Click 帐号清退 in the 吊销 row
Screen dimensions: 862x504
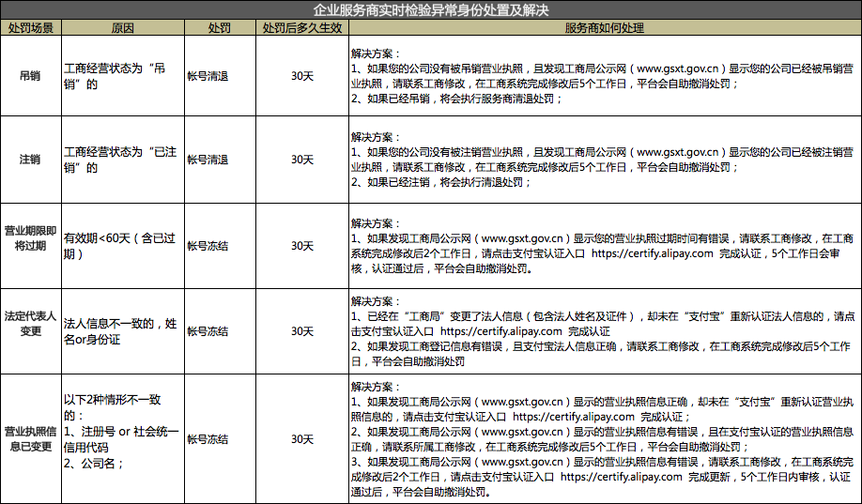[x=208, y=76]
